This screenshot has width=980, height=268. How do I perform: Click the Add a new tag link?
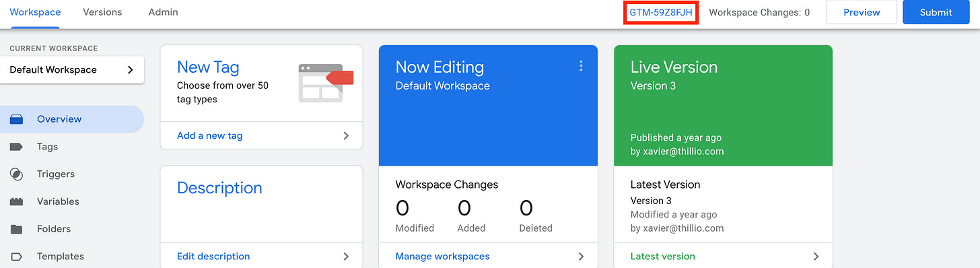pyautogui.click(x=210, y=135)
